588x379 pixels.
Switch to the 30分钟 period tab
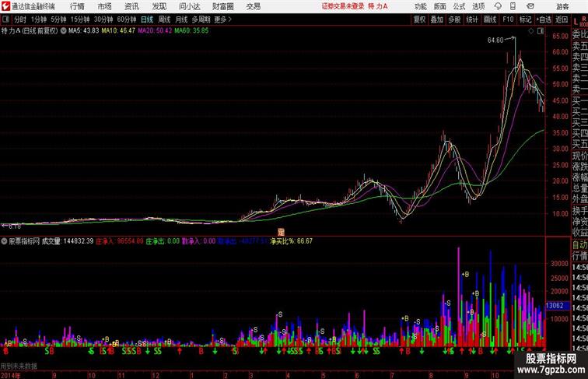(103, 19)
